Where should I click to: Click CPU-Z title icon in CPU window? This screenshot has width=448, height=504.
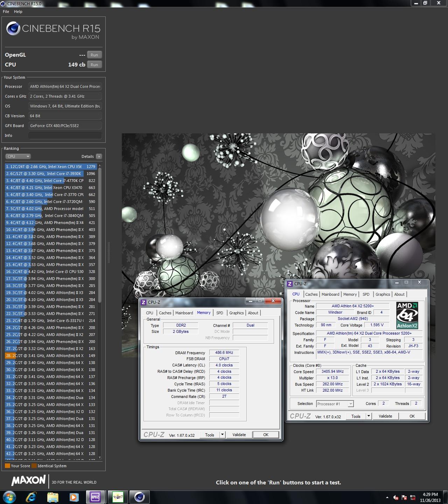pos(290,284)
